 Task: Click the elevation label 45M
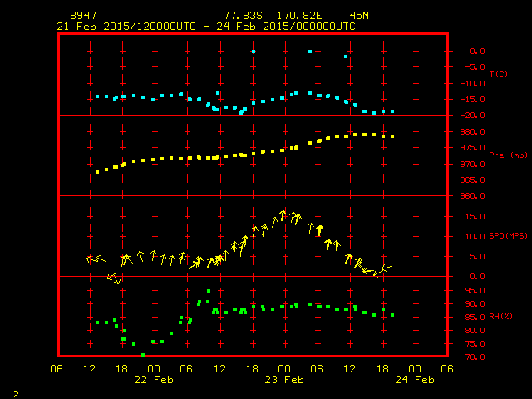[359, 16]
